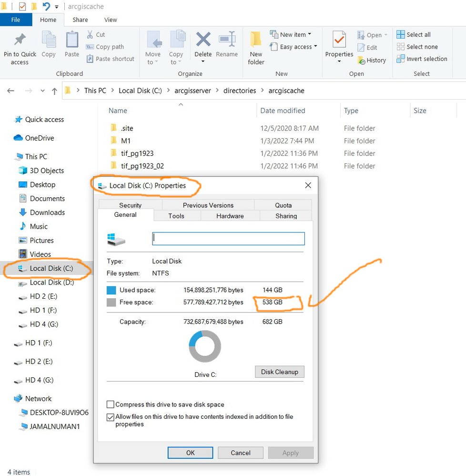Click the red Delete X icon
This screenshot has height=476, width=466.
(x=203, y=40)
